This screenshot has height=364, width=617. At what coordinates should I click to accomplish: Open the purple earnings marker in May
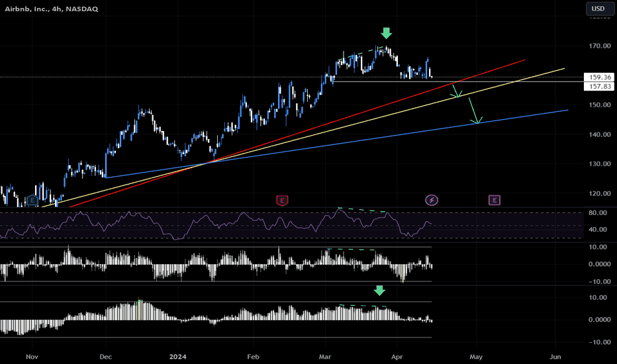coord(495,201)
